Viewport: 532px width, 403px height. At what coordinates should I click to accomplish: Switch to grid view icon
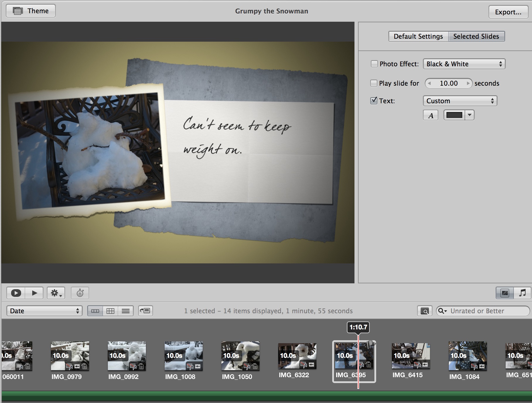(110, 311)
